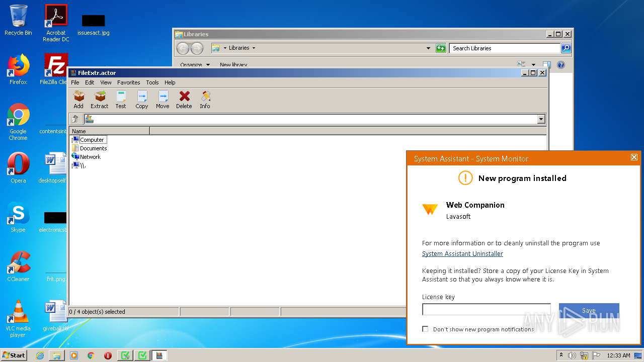Viewport: 644px width, 362px height.
Task: Open the File menu
Action: (x=75, y=82)
